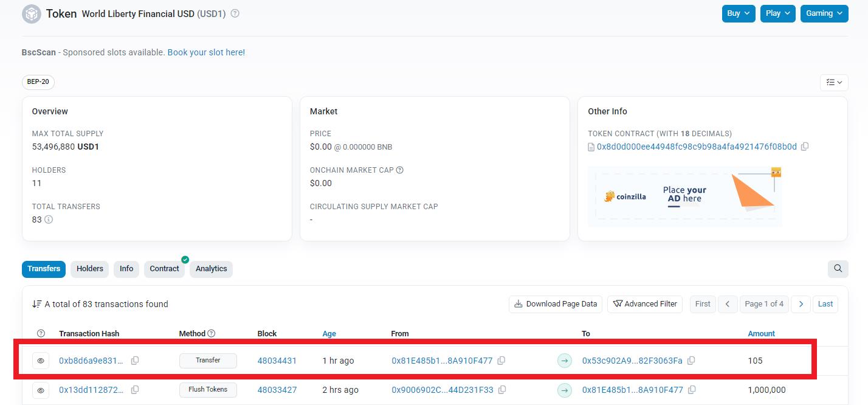Go to the previous page arrow
The height and width of the screenshot is (405, 868).
pyautogui.click(x=728, y=304)
